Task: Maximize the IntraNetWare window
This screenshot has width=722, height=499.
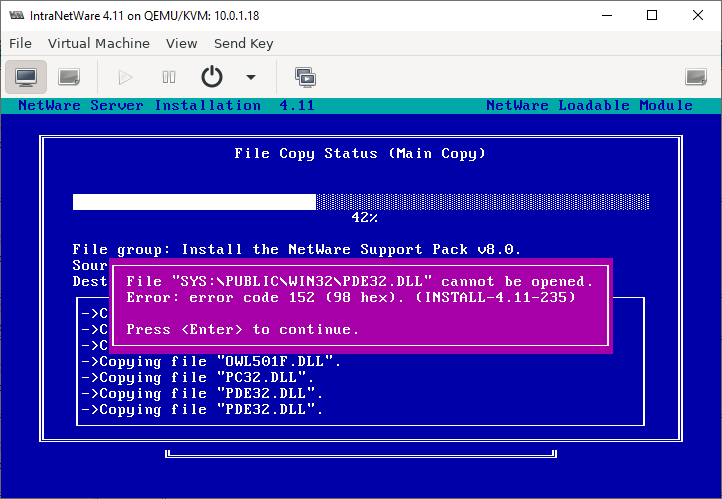Action: tap(652, 15)
